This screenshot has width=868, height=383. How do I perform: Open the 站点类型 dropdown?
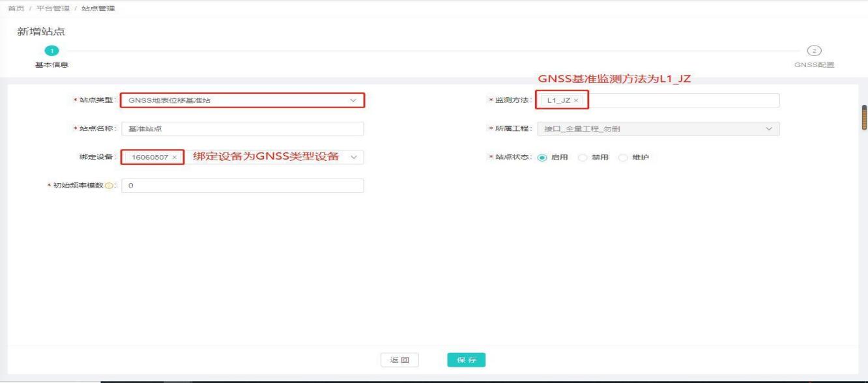(242, 100)
